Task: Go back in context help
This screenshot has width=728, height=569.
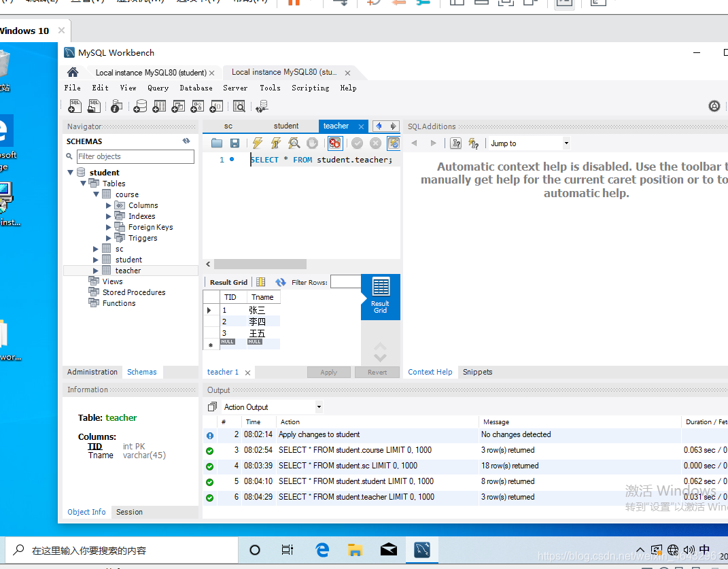Action: point(414,143)
